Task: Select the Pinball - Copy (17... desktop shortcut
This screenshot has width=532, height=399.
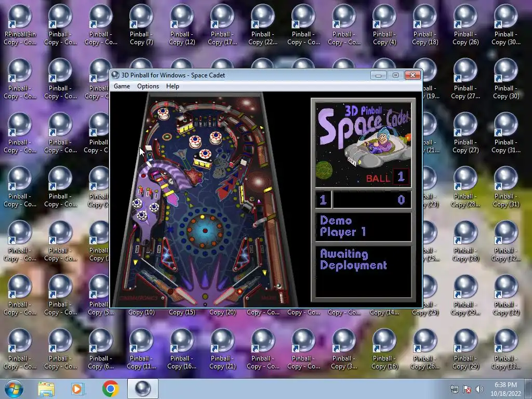Action: click(222, 25)
